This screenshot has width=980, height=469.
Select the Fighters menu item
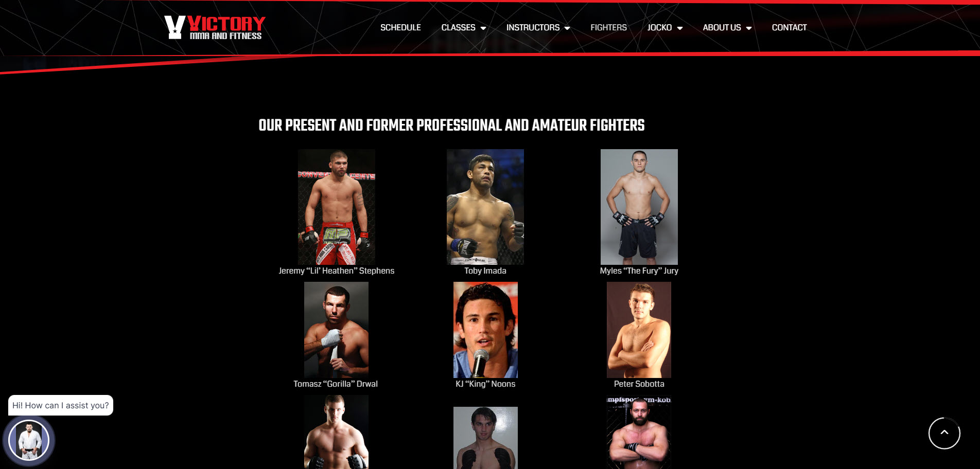(608, 28)
